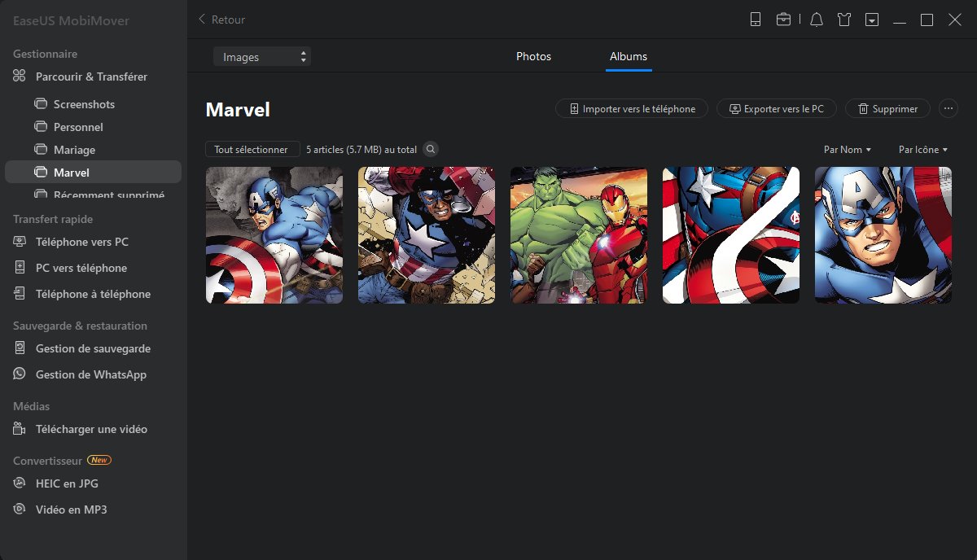Click the Tout sélectionner button
This screenshot has height=560, width=977.
click(x=252, y=150)
